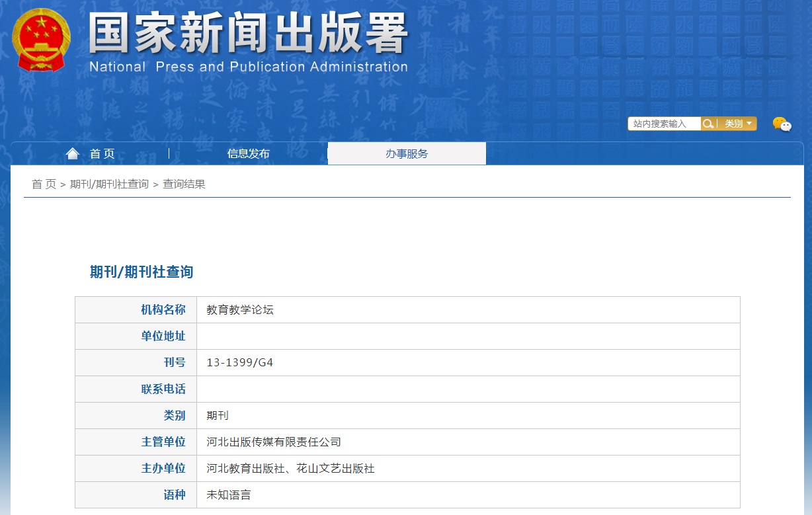
Task: Expand the dropdown arrow next to 类别
Action: pos(751,124)
